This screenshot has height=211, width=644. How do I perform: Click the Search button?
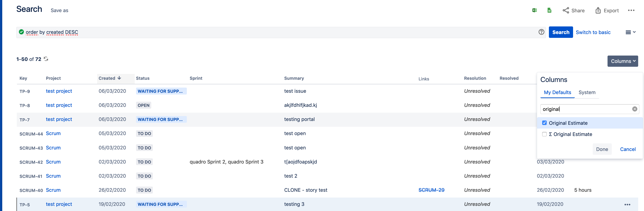coord(561,32)
